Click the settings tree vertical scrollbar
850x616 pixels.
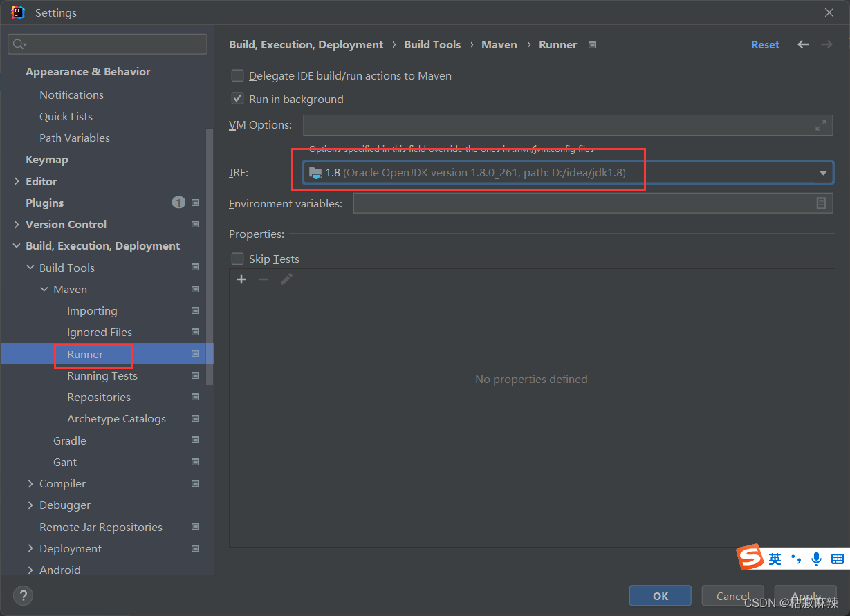click(210, 256)
